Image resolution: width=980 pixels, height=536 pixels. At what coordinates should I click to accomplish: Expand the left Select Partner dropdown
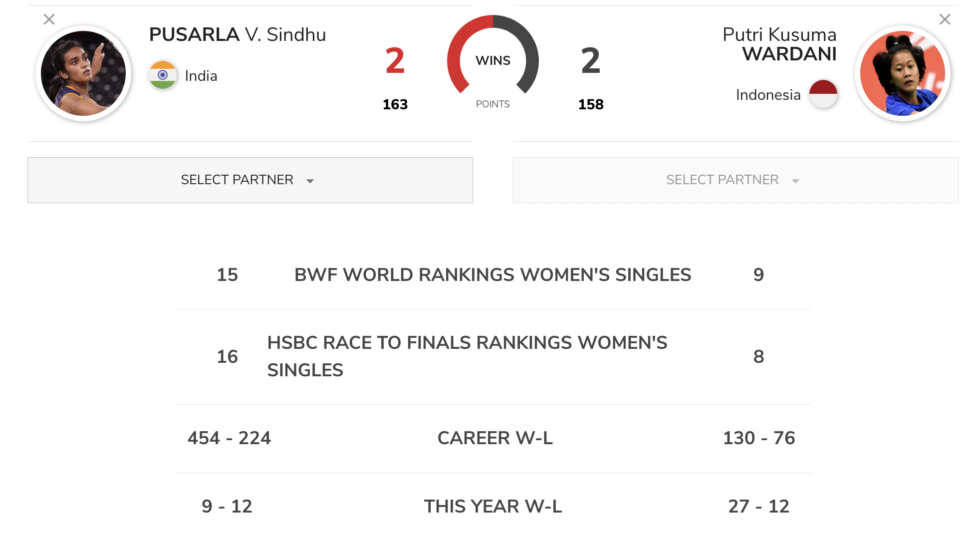(x=250, y=180)
